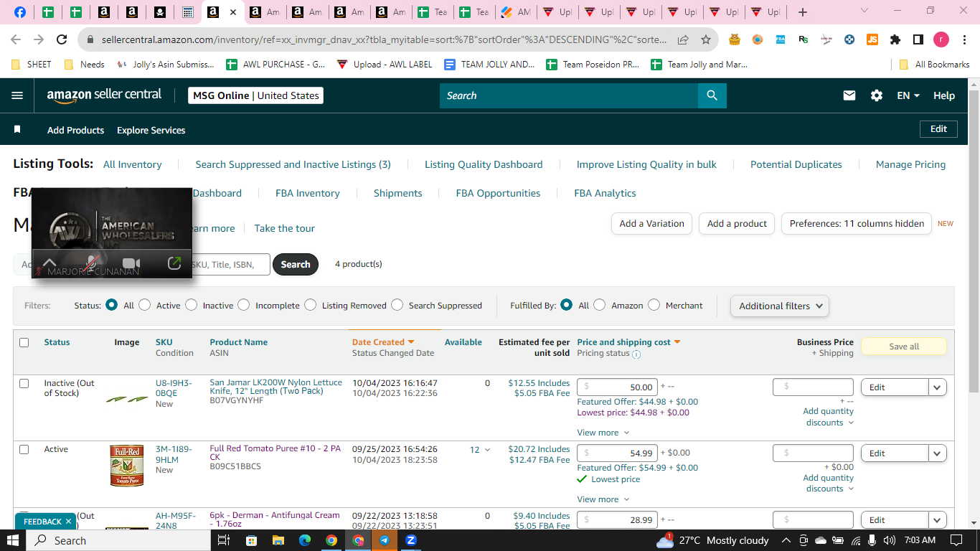This screenshot has width=980, height=551.
Task: Open the Seller Central hamburger menu
Action: 17,95
